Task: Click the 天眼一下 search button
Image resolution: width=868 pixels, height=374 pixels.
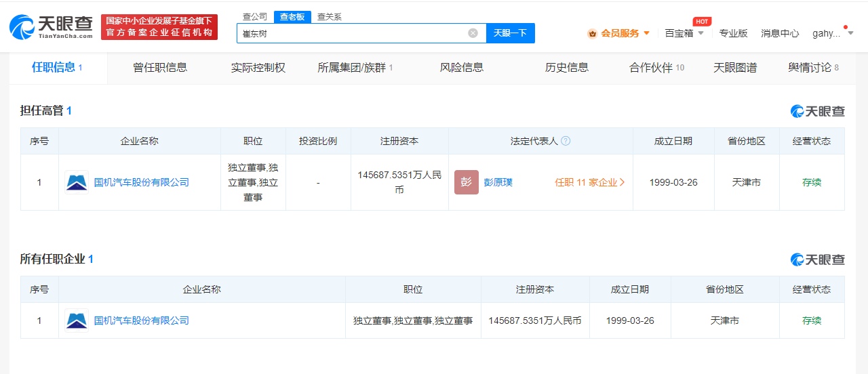Action: [511, 33]
